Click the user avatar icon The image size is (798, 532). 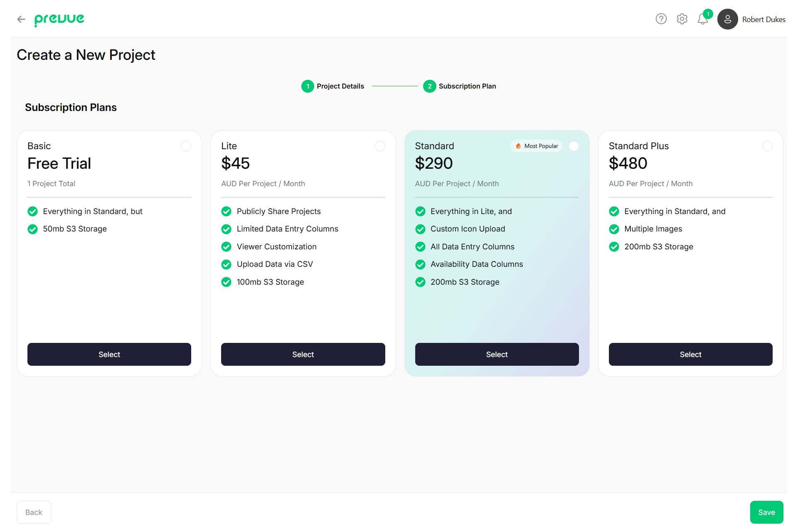(x=727, y=19)
